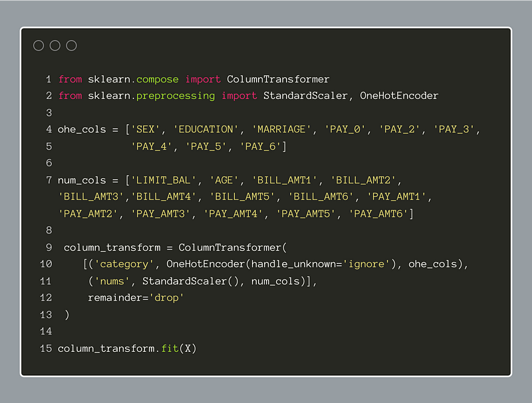
Task: Click the 'SEX' string
Action: pos(146,130)
